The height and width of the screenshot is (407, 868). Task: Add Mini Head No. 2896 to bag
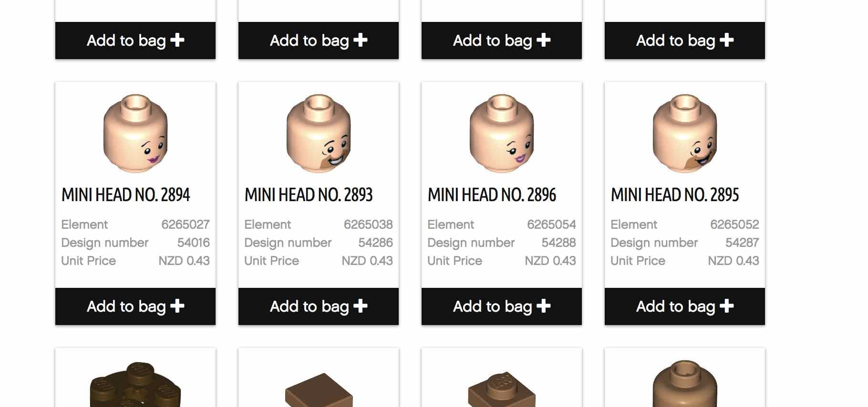(x=502, y=306)
